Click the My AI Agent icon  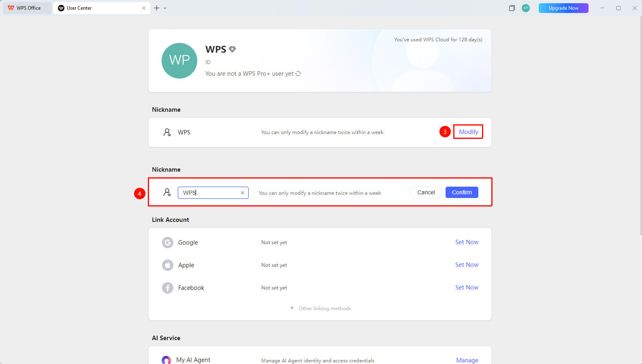click(166, 360)
